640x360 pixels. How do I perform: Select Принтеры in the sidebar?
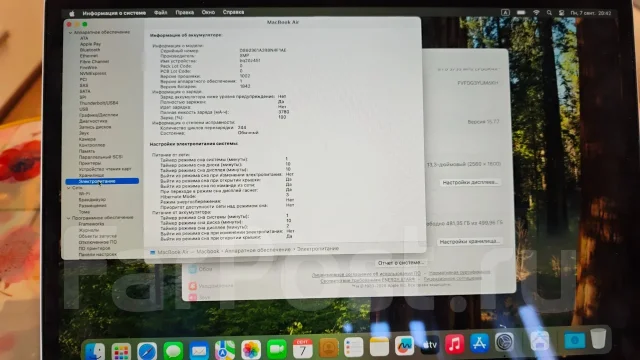[90, 163]
